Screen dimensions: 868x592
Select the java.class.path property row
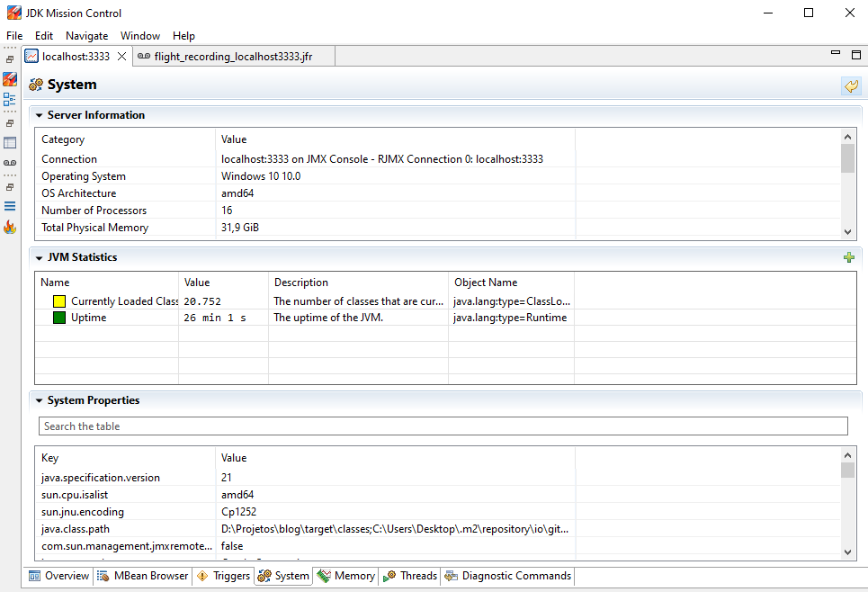coord(438,529)
